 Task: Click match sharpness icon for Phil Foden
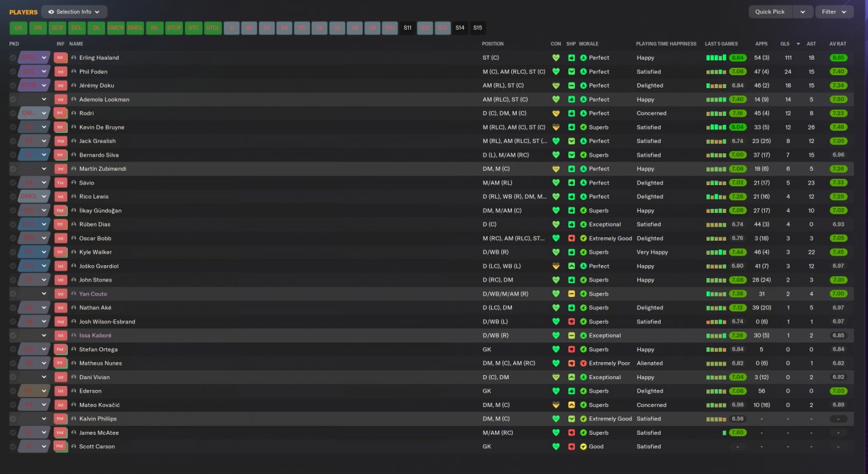[572, 72]
